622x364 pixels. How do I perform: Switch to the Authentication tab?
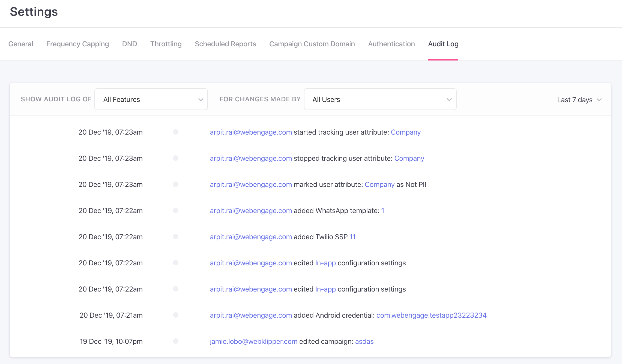point(391,44)
